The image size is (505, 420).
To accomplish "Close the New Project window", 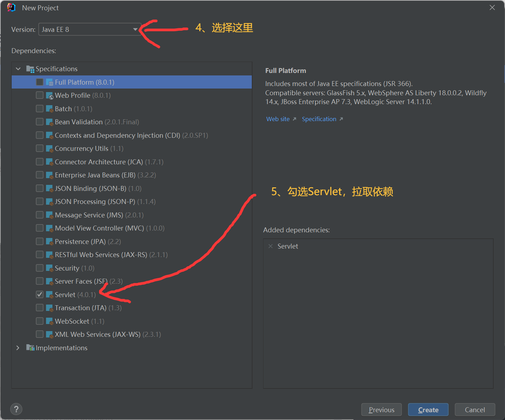I will click(492, 8).
